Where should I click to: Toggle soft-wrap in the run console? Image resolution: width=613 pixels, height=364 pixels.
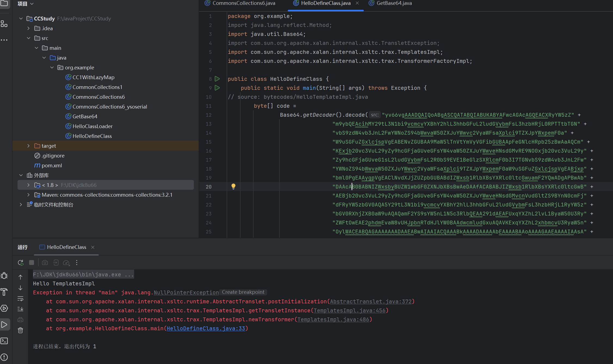click(20, 299)
